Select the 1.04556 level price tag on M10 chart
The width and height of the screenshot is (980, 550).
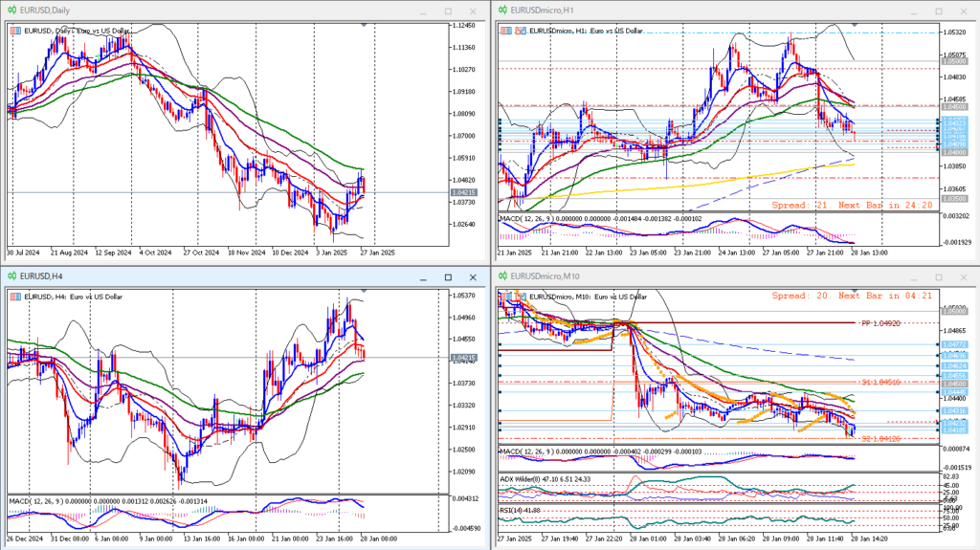954,376
